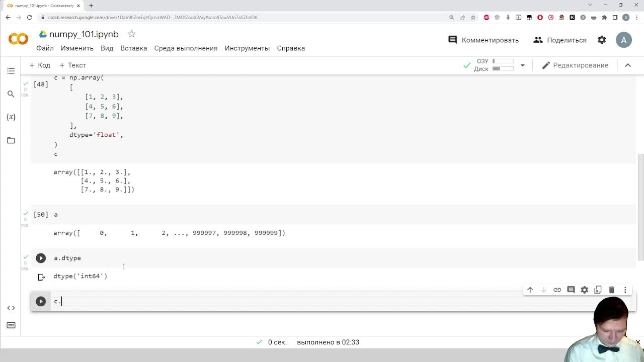Screen dimensions: 644x362
Task: Close the numpy_101.ipynb browser tab
Action: (x=78, y=6)
